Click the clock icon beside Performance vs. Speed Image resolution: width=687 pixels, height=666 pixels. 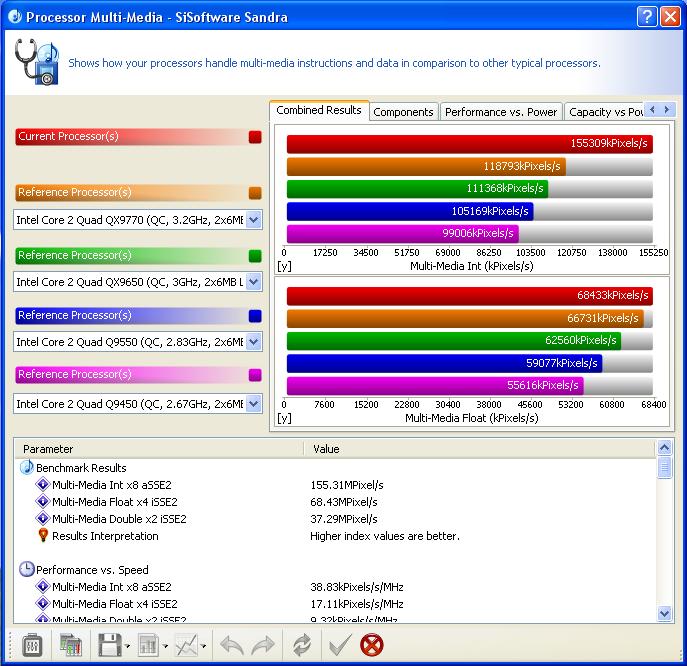pos(27,569)
